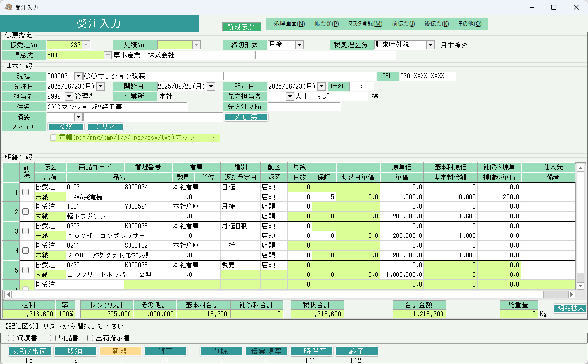588x364 pixels.
Task: Click the 月極日割 type cell
Action: pos(240,226)
